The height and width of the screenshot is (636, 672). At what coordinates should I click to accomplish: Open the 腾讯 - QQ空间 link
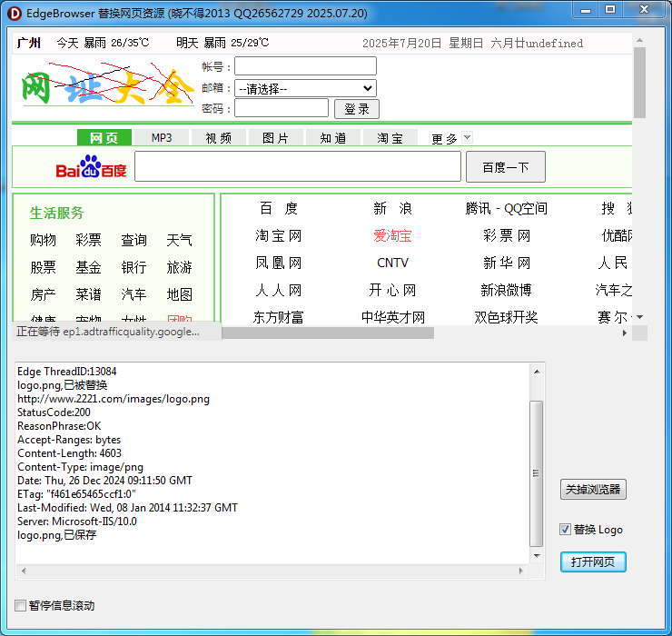(x=506, y=208)
